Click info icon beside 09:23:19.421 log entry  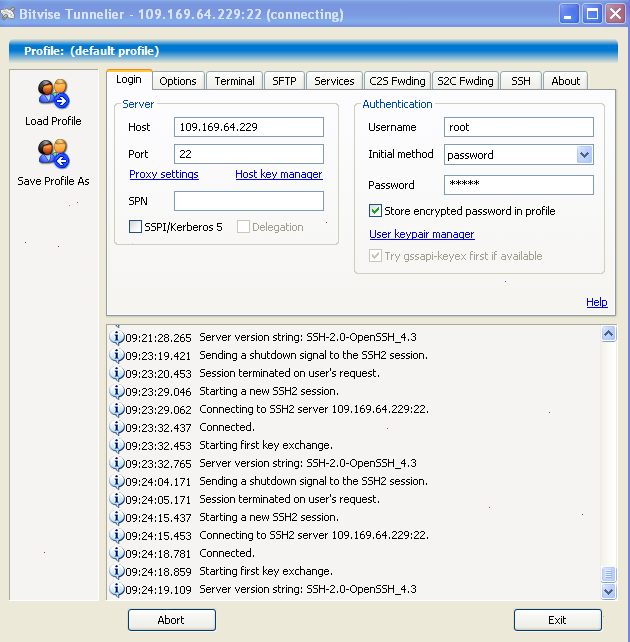pyautogui.click(x=117, y=355)
